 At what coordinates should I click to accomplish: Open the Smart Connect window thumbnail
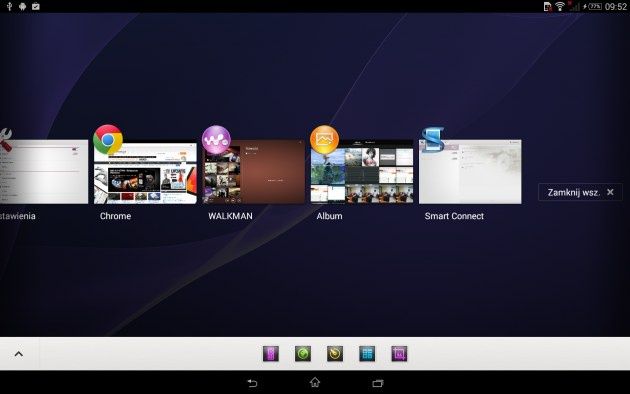[470, 172]
